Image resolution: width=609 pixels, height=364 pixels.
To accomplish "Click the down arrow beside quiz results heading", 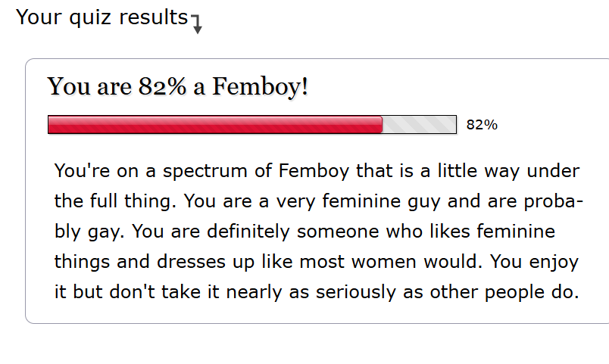I will (x=197, y=25).
